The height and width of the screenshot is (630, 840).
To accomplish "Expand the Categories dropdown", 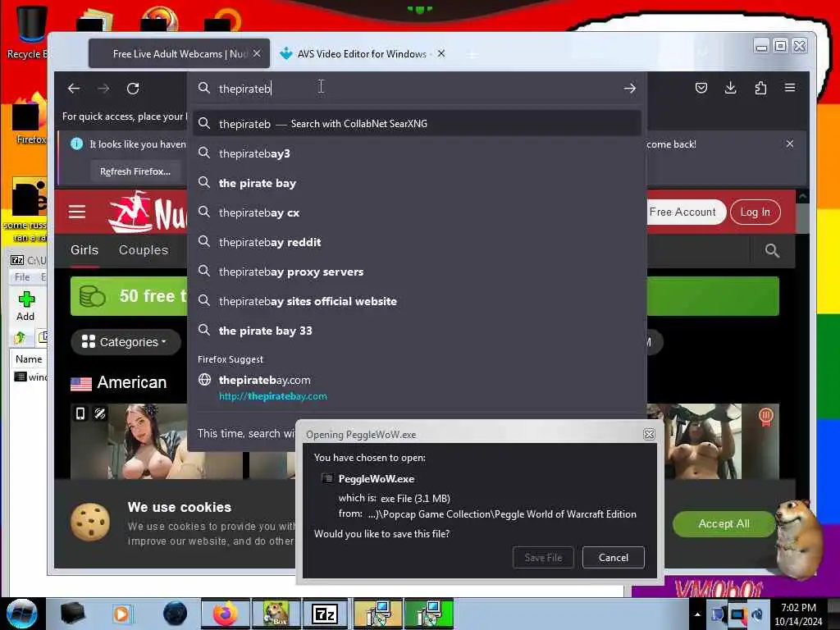I will point(126,342).
